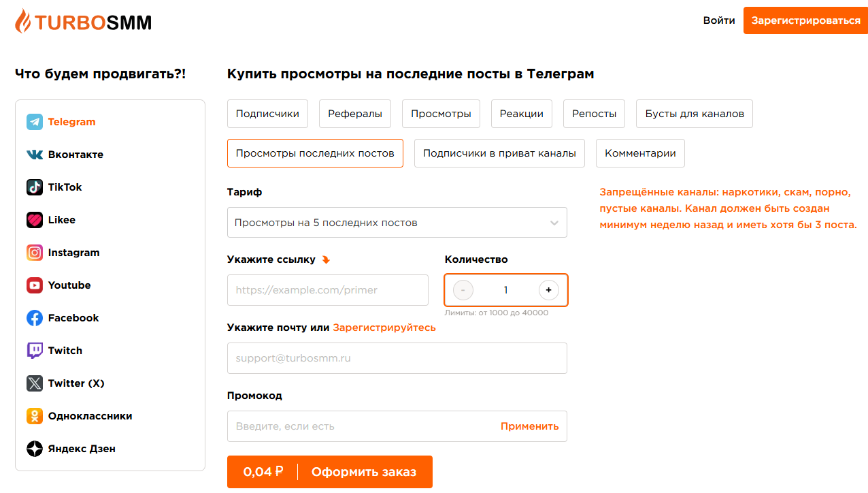Select the Одноклассники icon in sidebar
This screenshot has width=868, height=493.
click(35, 416)
